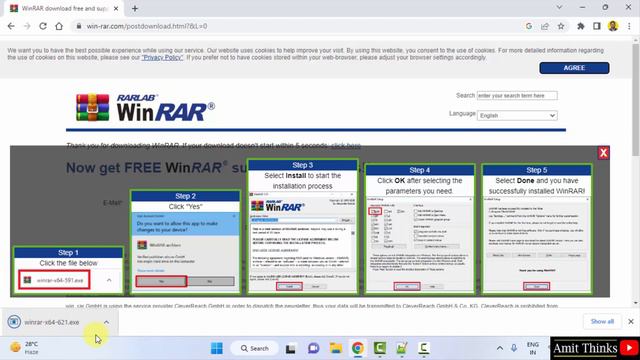The height and width of the screenshot is (360, 640).
Task: Show hidden system tray icons
Action: (x=500, y=348)
